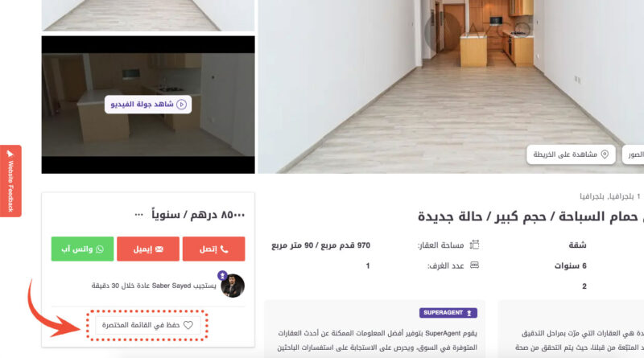Viewport: 644px width, 358px height.
Task: Click Saber Sayed agent profile photo
Action: 233,286
